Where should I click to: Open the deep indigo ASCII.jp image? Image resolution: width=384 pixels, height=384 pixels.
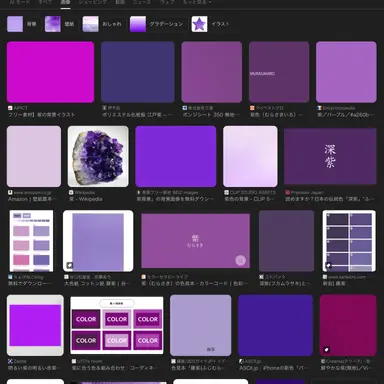275,325
